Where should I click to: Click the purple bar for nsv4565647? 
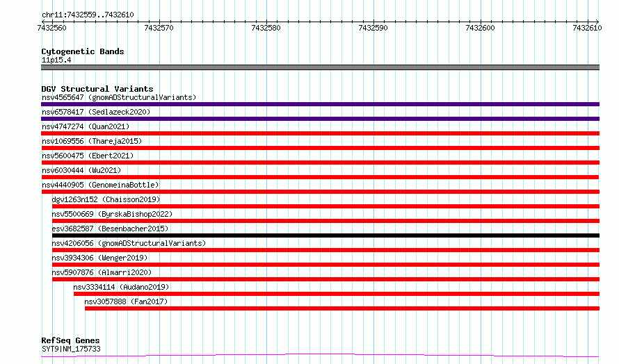point(320,104)
